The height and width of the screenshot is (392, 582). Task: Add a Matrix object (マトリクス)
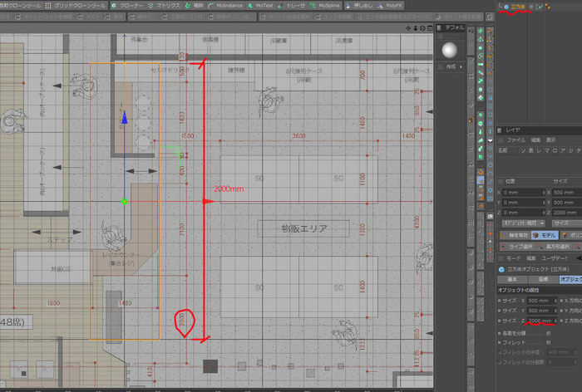(164, 6)
